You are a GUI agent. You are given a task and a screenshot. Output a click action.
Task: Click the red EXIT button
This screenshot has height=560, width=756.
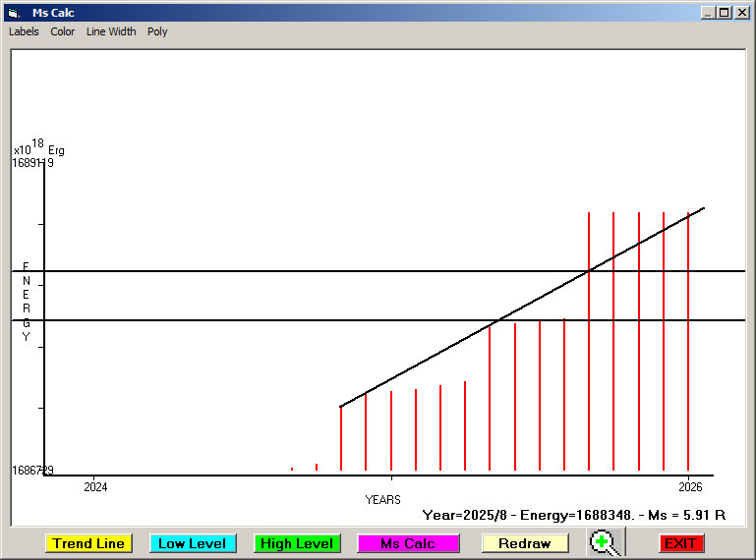679,543
